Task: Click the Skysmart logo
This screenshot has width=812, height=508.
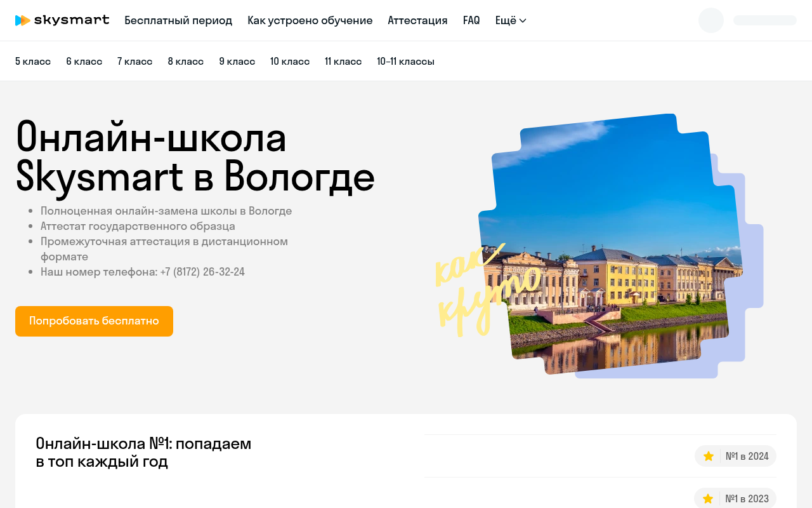Action: [62, 20]
